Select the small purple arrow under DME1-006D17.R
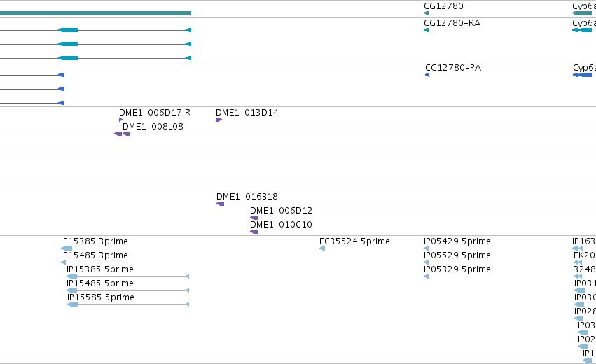This screenshot has width=596, height=364. [x=121, y=120]
